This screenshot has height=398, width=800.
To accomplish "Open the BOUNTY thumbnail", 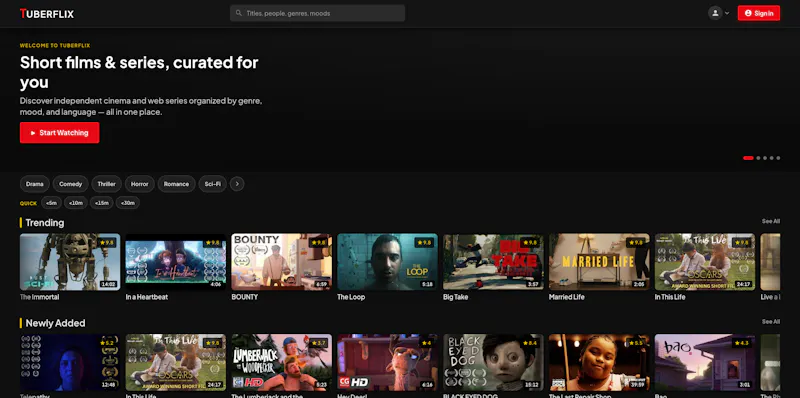I will 282,262.
